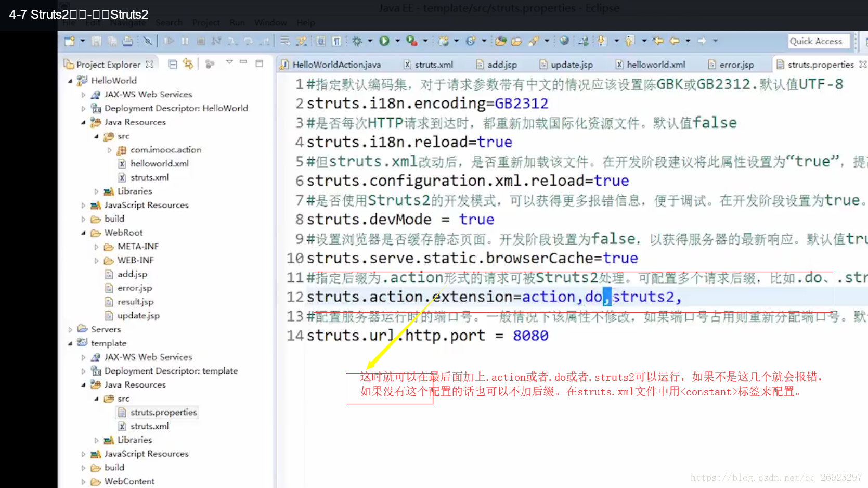Open the Debug configurations dropdown arrow
This screenshot has width=868, height=488.
[370, 41]
